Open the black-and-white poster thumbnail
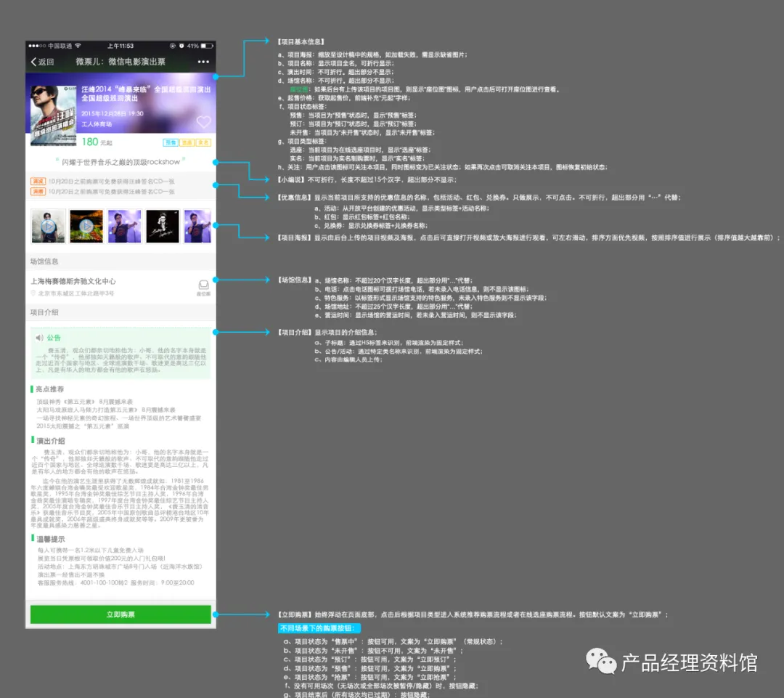Image resolution: width=784 pixels, height=698 pixels. pos(163,226)
